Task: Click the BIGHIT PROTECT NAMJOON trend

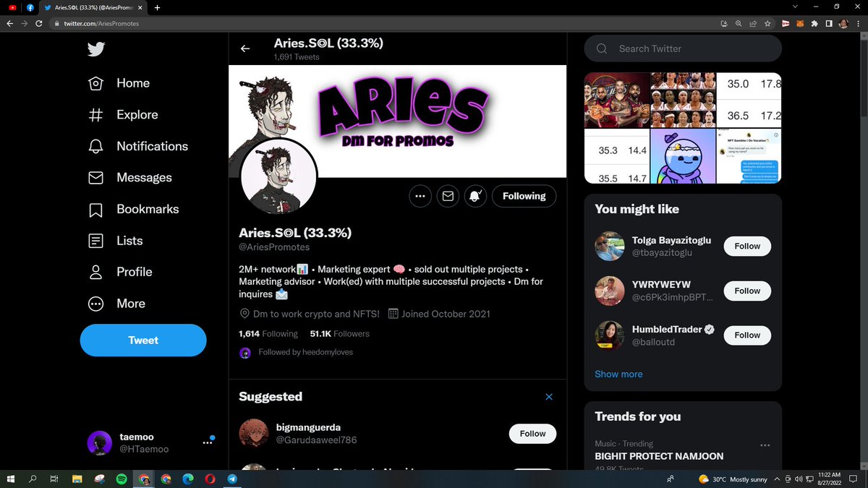Action: [x=659, y=456]
